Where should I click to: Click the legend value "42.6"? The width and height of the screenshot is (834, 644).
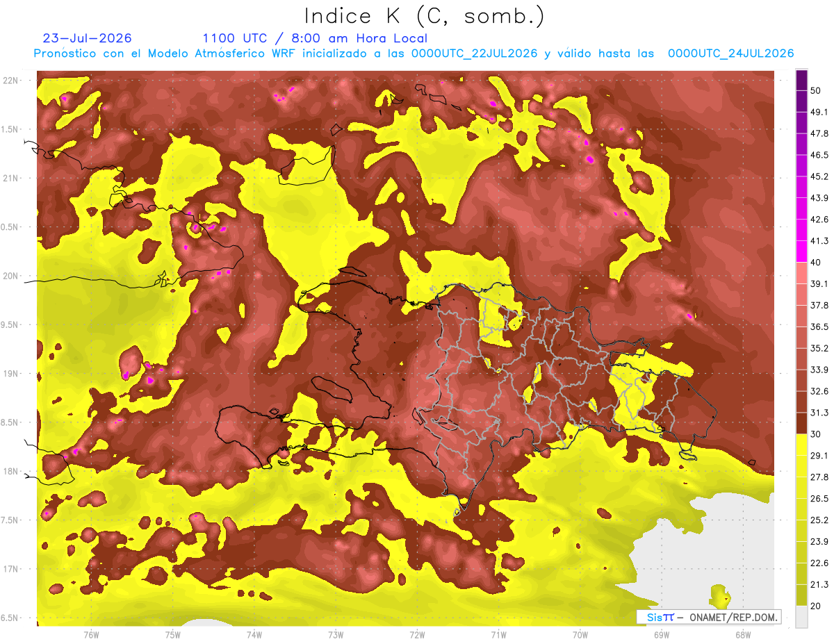point(819,220)
